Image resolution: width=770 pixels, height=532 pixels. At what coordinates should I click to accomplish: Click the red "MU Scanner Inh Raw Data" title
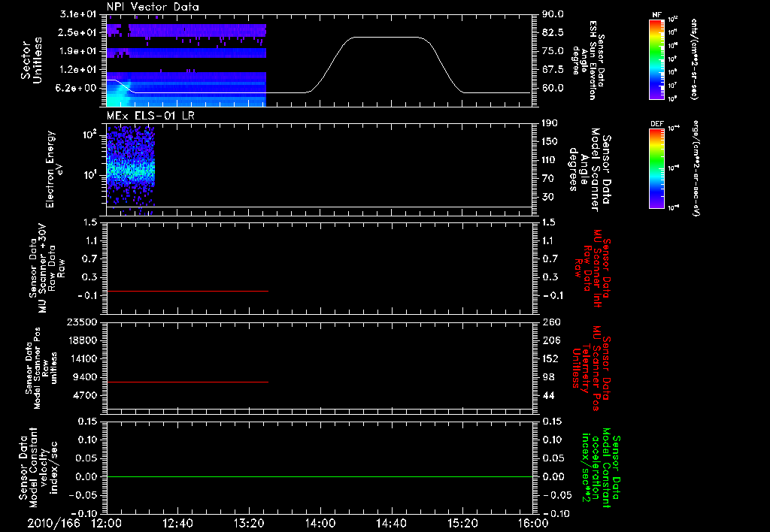[x=593, y=268]
